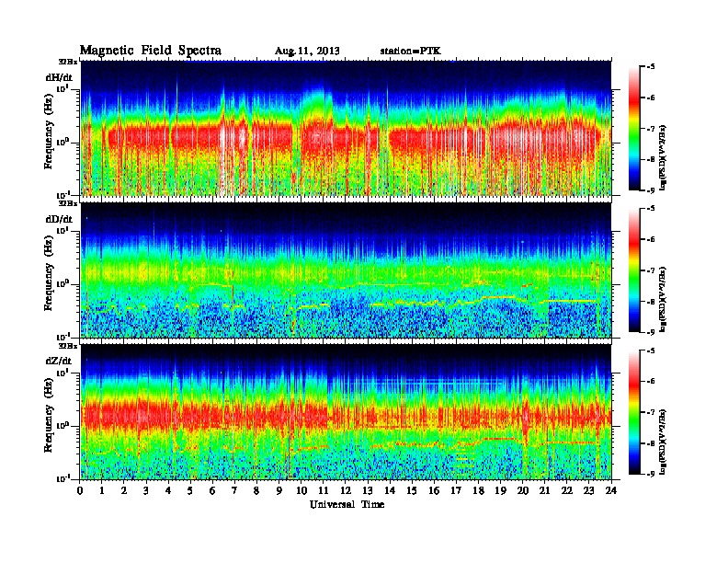Click the "station=PTK" label
This screenshot has height=563, width=728.
pyautogui.click(x=411, y=51)
